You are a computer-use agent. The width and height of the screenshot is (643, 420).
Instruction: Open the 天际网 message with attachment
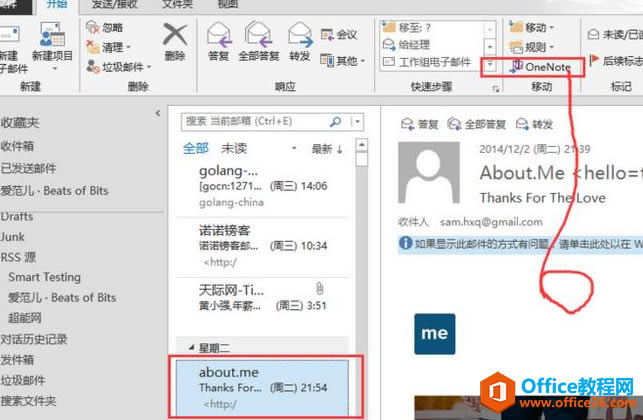pos(262,299)
